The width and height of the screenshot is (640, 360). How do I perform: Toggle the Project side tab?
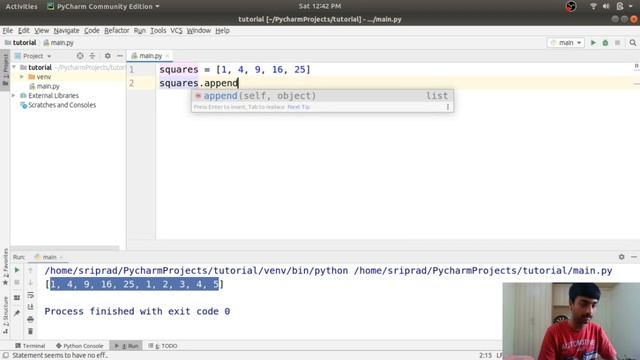tap(5, 69)
